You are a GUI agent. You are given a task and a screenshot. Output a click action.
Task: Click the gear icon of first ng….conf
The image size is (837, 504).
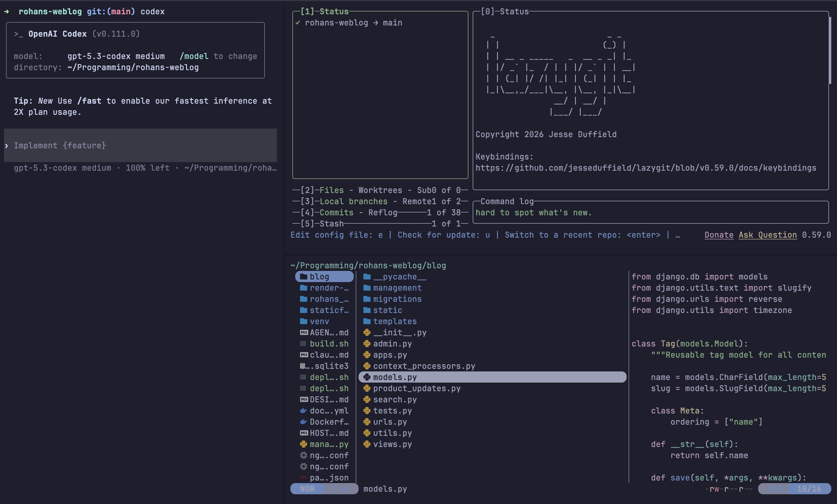[x=303, y=455]
